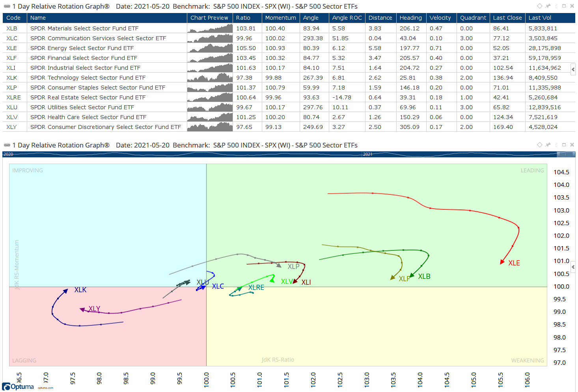
Task: Select SPDR Consumer Discretionary Select Sector Fund ETF
Action: (106, 127)
